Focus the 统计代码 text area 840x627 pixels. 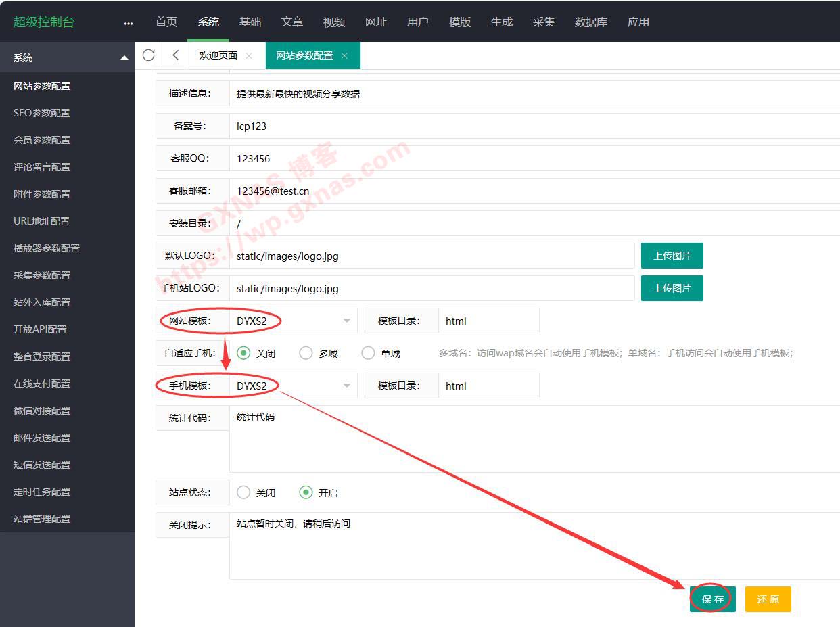tap(534, 438)
